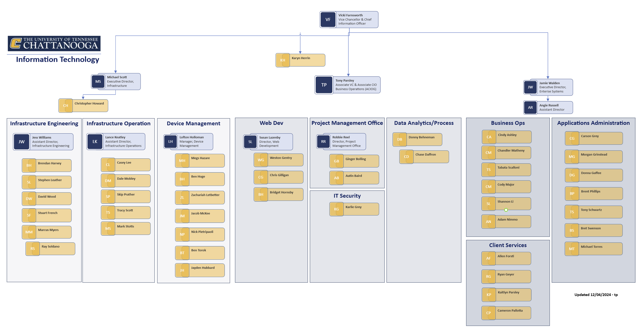
Task: Click the green handle below Shannon Li
Action: (x=506, y=210)
